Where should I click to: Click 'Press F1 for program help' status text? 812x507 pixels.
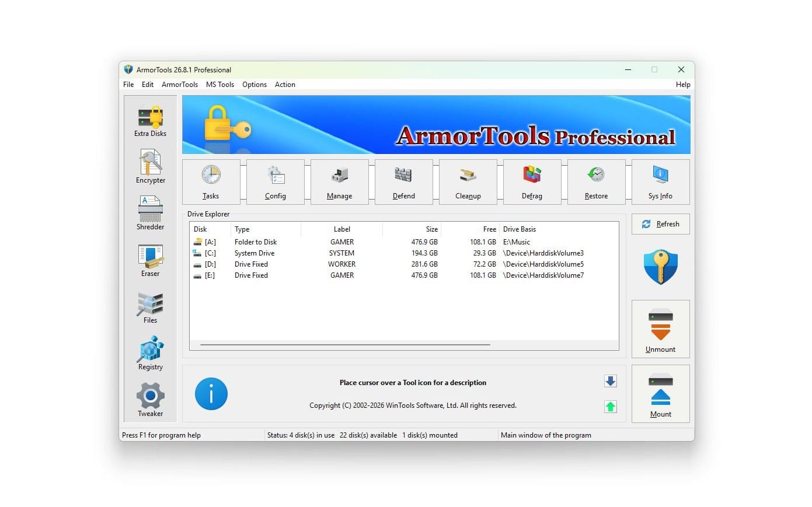click(x=161, y=435)
